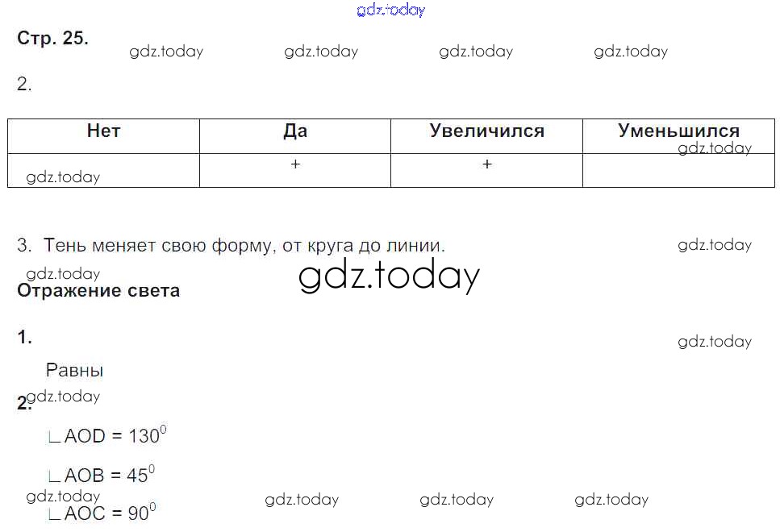Click the large gdz.today logo in center
The width and height of the screenshot is (780, 532).
(x=389, y=276)
